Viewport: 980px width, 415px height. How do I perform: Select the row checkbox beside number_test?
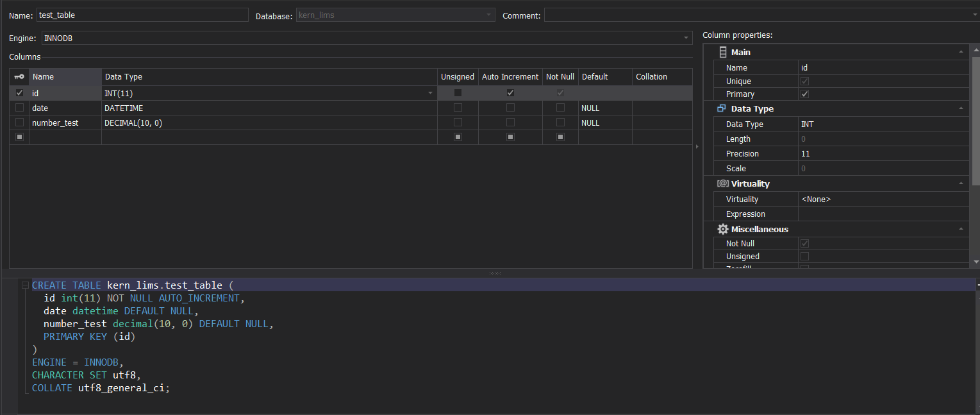click(19, 122)
